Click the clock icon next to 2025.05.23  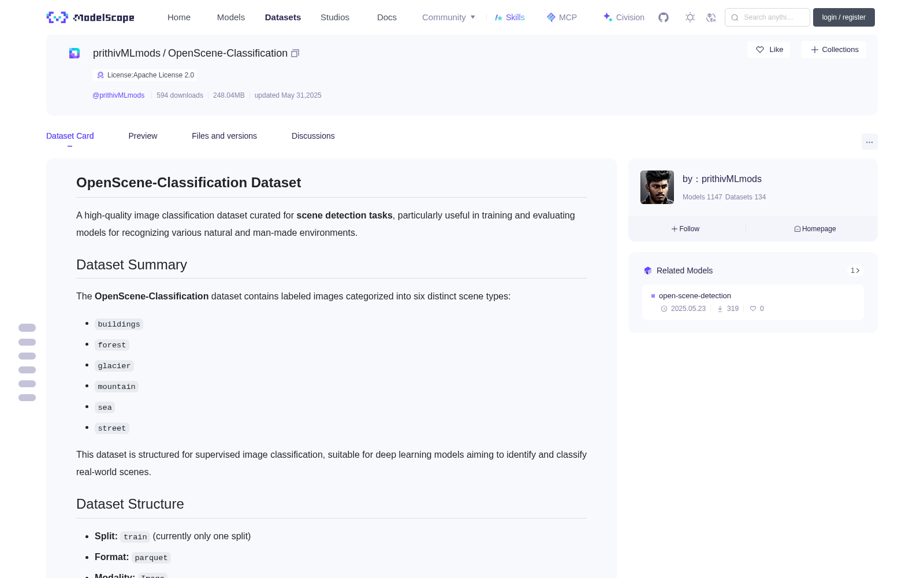664,309
